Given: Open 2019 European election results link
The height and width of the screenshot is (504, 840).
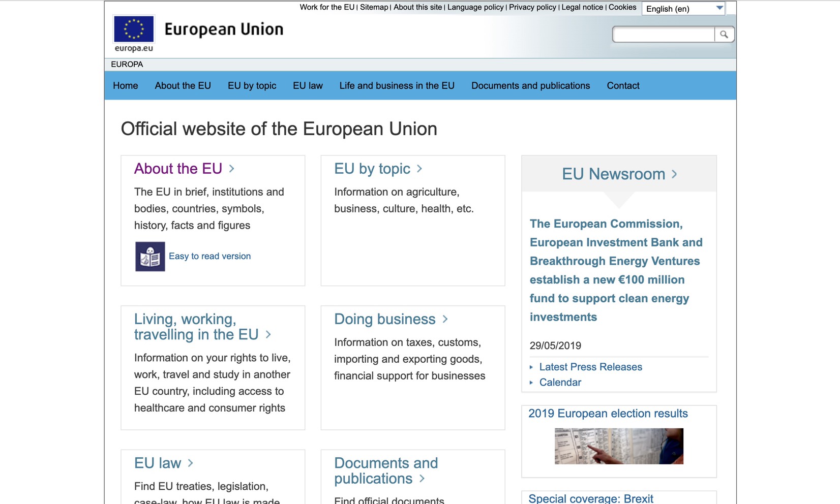Looking at the screenshot, I should click(x=608, y=414).
